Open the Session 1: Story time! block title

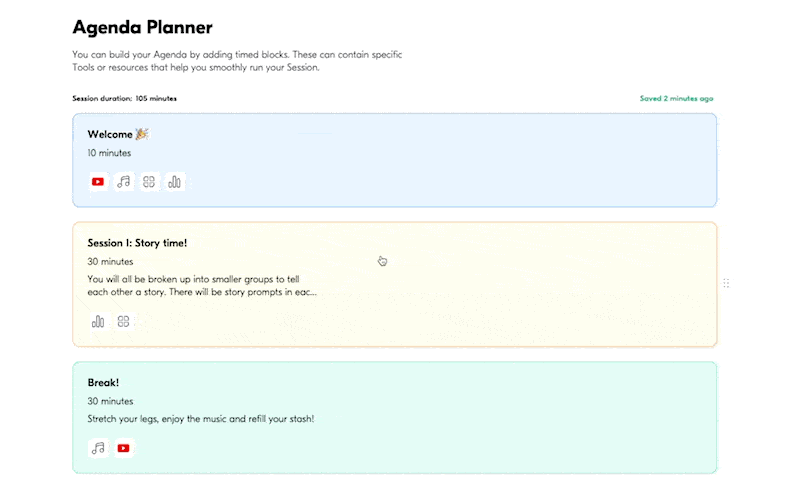tap(137, 243)
